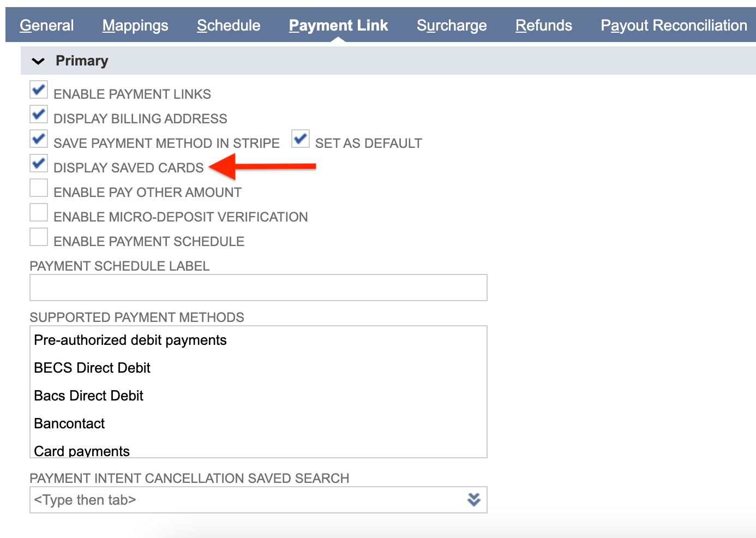Choose Bancontact in supported payment methods
756x538 pixels.
pos(69,424)
